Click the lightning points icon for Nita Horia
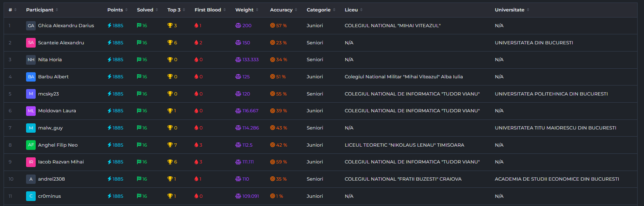The width and height of the screenshot is (644, 206). [110, 60]
